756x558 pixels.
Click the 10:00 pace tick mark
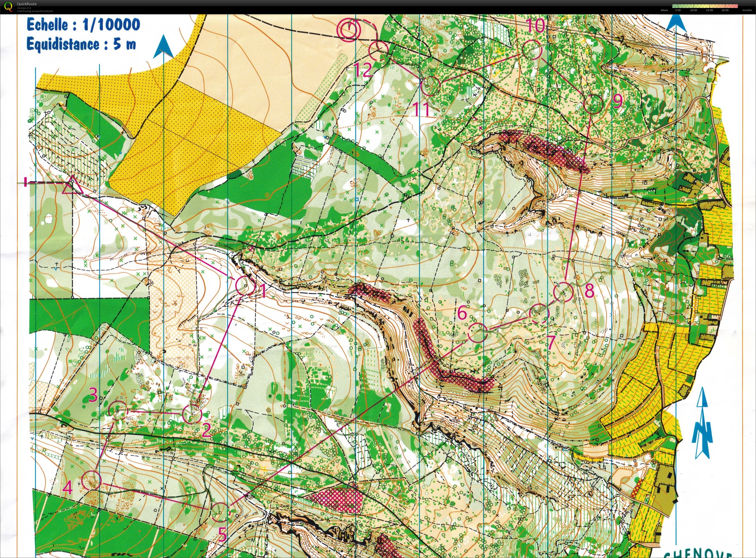coord(693,6)
